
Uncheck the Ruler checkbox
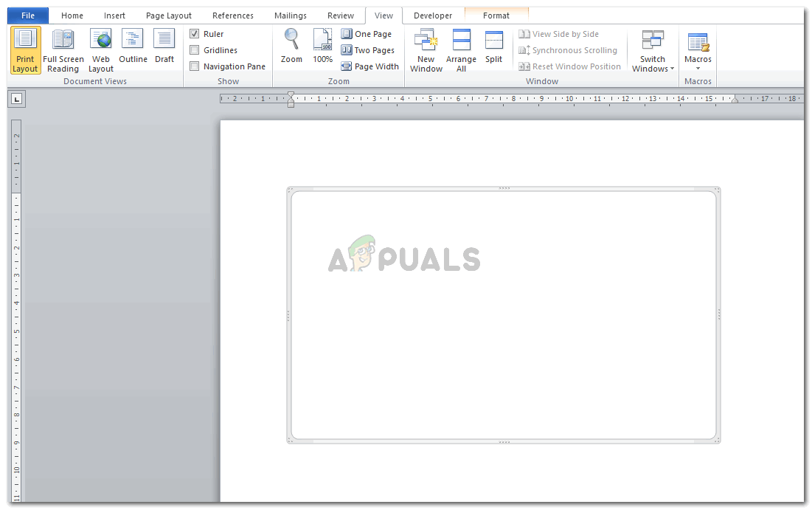click(x=195, y=34)
